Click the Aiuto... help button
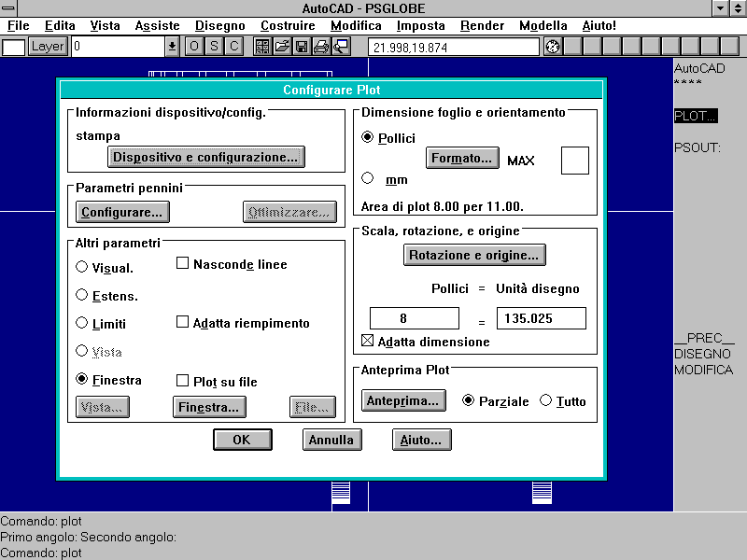Image resolution: width=747 pixels, height=560 pixels. click(421, 440)
